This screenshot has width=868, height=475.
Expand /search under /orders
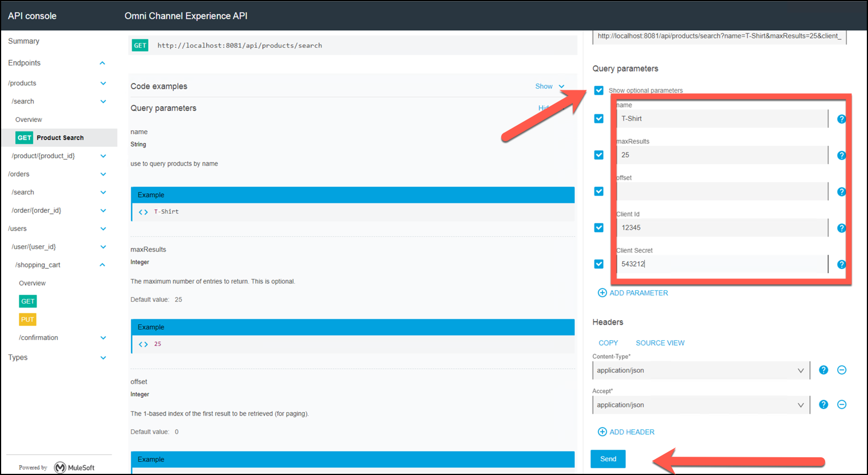coord(103,193)
